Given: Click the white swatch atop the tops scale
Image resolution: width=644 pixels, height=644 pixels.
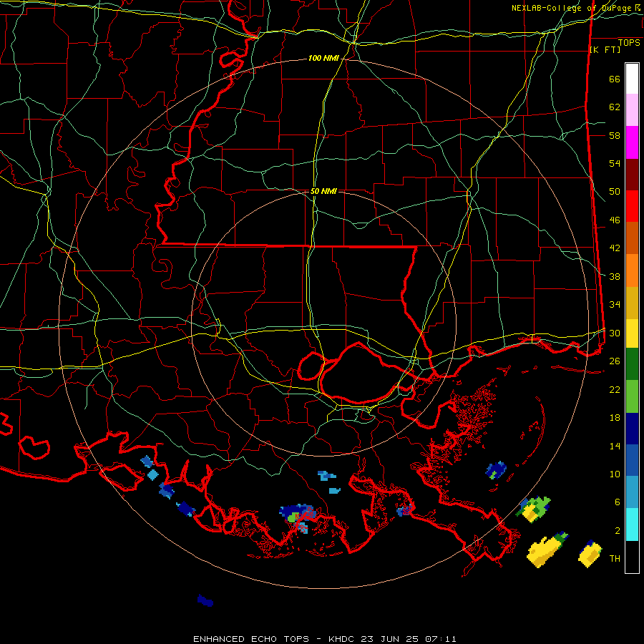Looking at the screenshot, I should tap(632, 79).
